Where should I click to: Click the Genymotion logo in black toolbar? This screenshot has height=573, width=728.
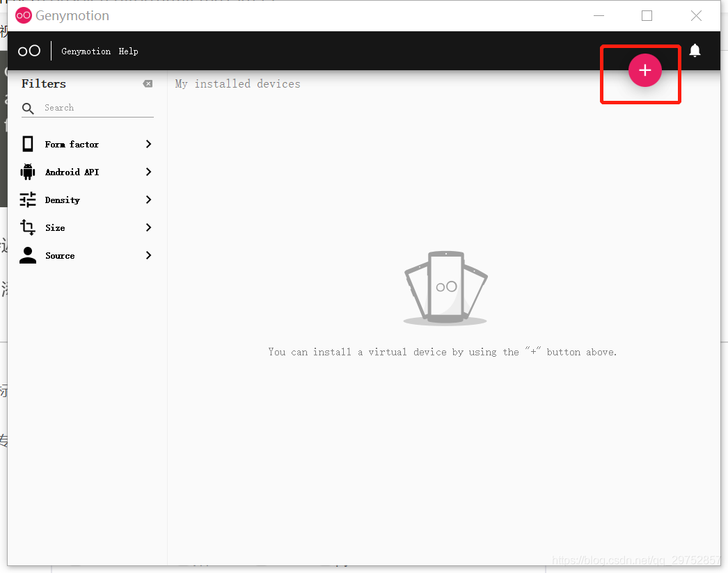pyautogui.click(x=29, y=51)
